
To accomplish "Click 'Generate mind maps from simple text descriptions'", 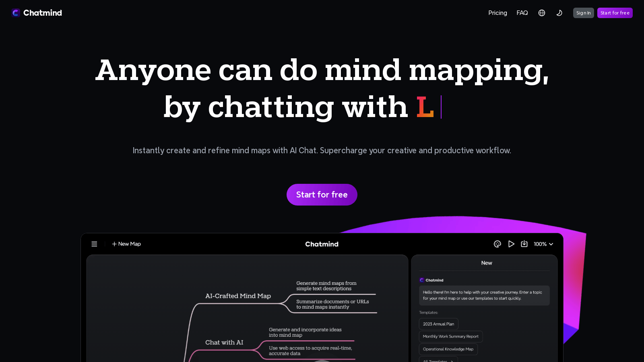I will click(x=326, y=286).
